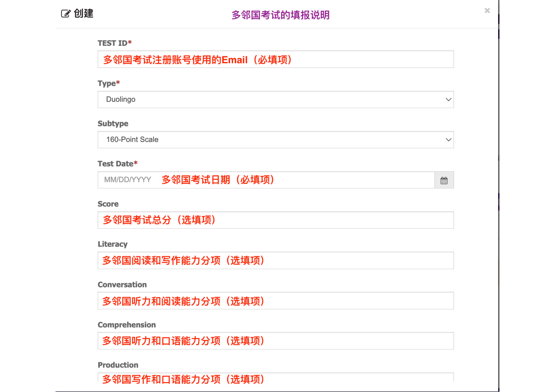Click the TEST ID label

click(x=115, y=43)
